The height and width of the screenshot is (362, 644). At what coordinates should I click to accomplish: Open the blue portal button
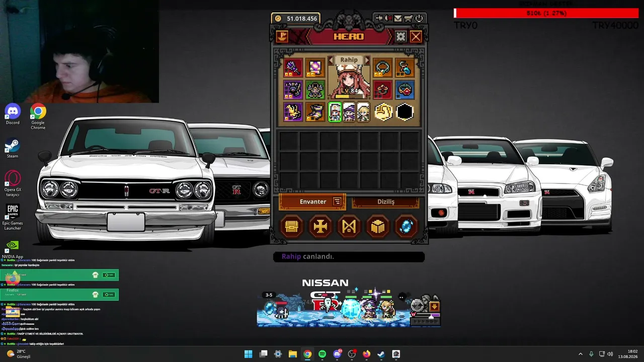(407, 227)
